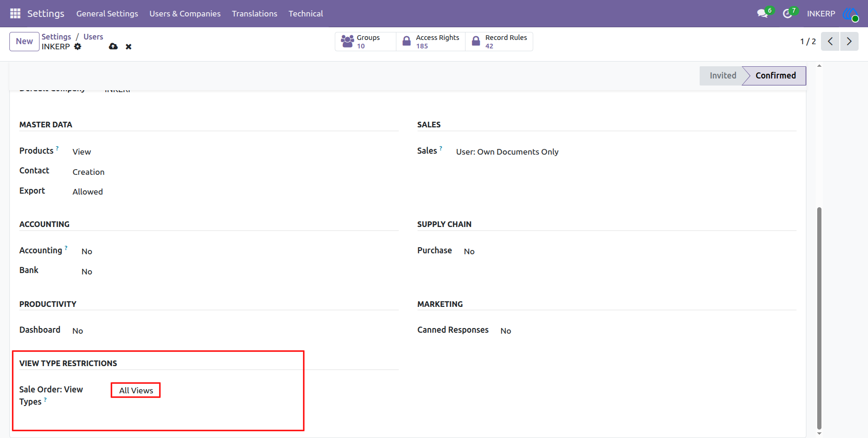Viewport: 868px width, 438px height.
Task: Show help tooltip for Products
Action: 57,148
